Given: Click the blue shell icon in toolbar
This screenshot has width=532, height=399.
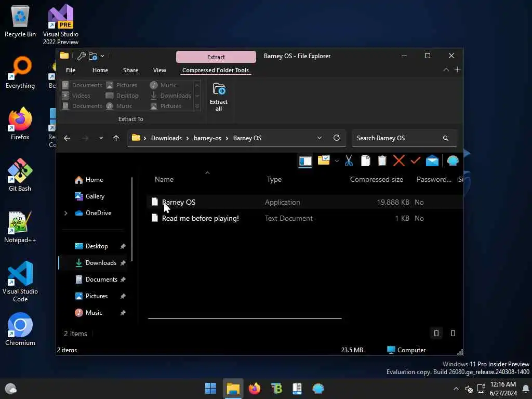Looking at the screenshot, I should tap(453, 161).
